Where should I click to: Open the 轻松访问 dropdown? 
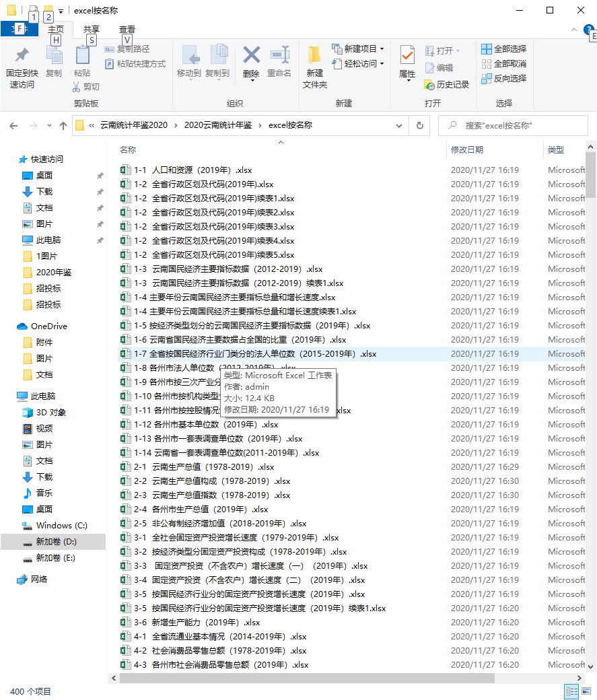point(358,63)
